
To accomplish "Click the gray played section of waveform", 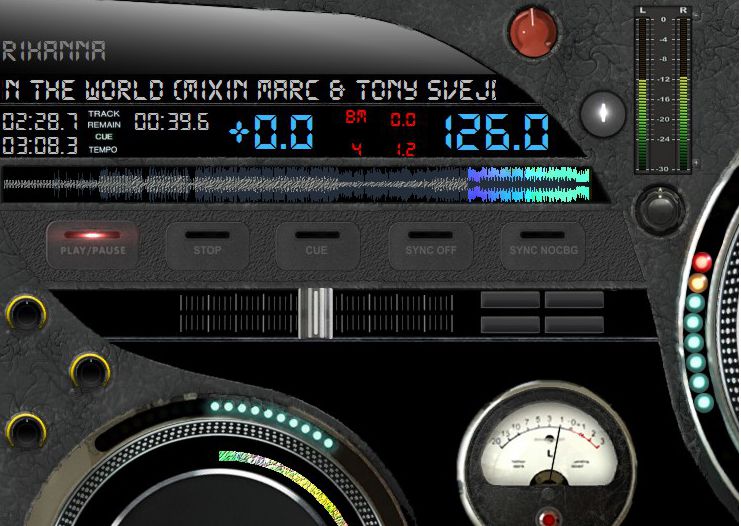I will click(x=235, y=185).
